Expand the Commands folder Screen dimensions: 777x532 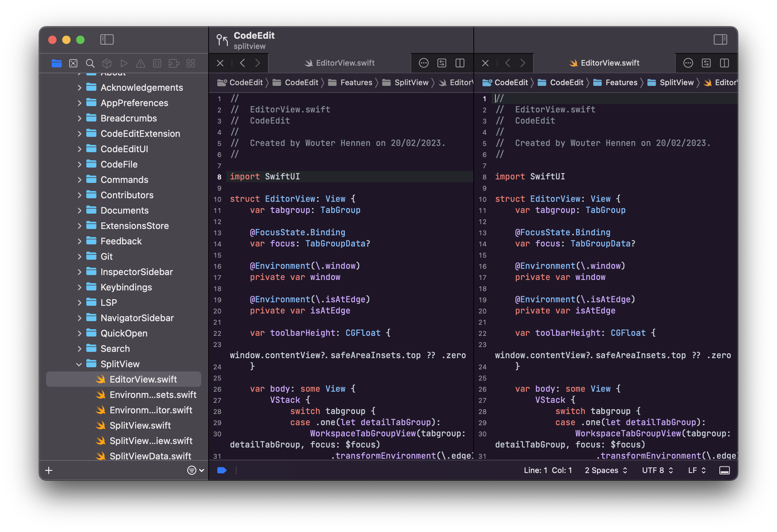79,180
